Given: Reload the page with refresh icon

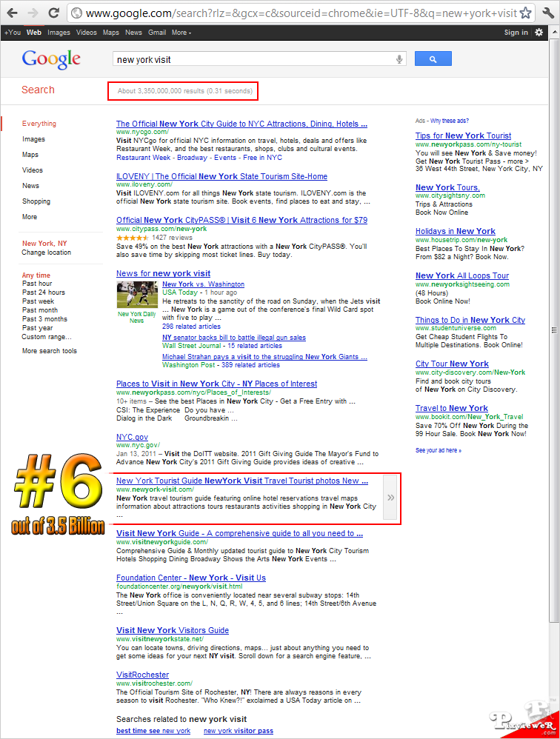Looking at the screenshot, I should coord(54,13).
